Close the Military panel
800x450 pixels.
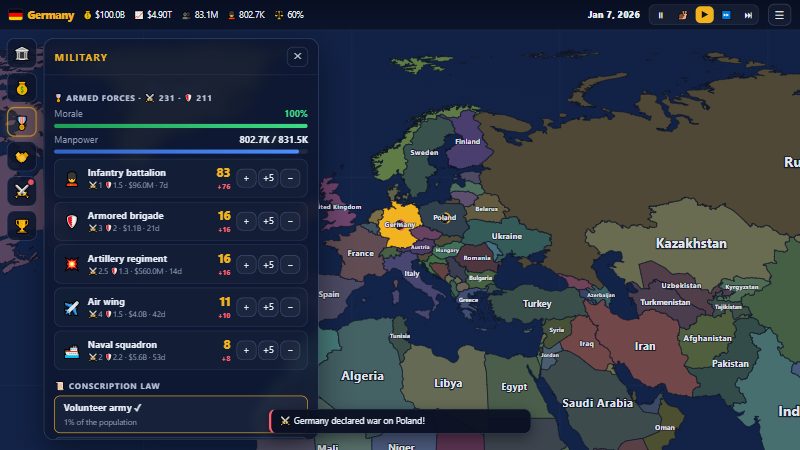click(x=297, y=56)
